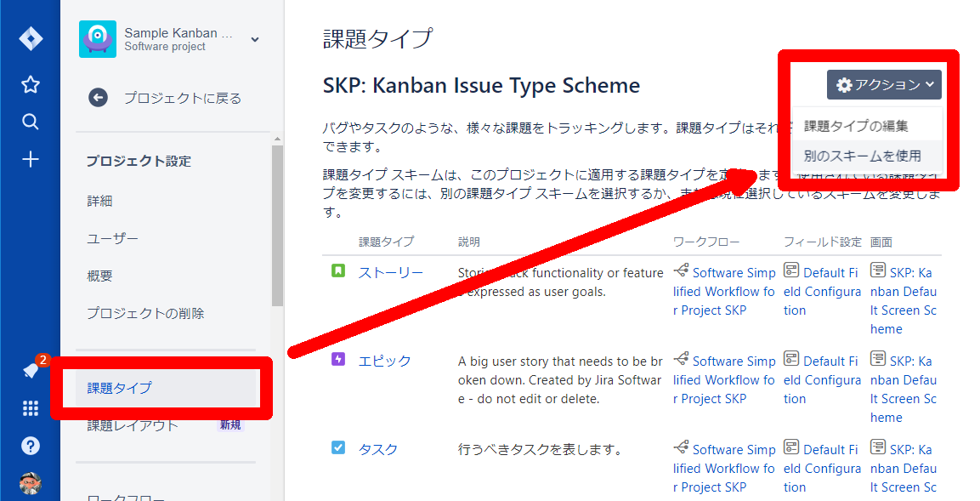
Task: Click workflow icon in ストーリー row
Action: [682, 270]
